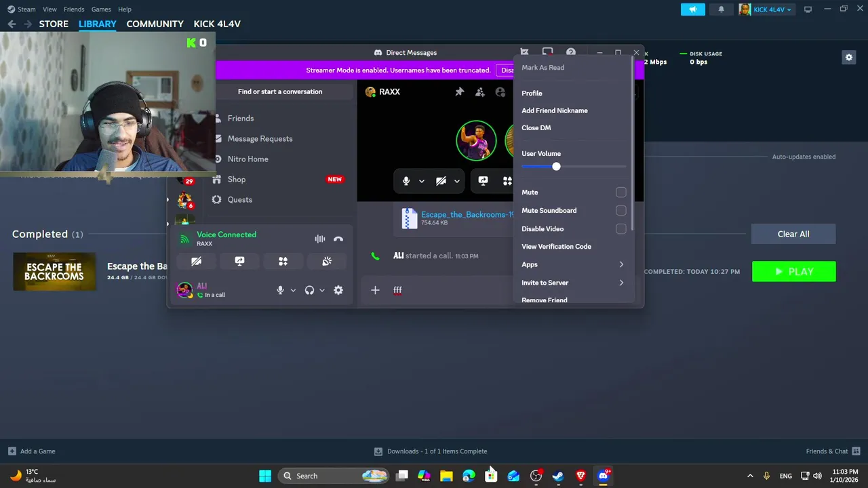Open soundboard button under Voice Connected
Viewport: 868px width, 488px height.
[326, 261]
